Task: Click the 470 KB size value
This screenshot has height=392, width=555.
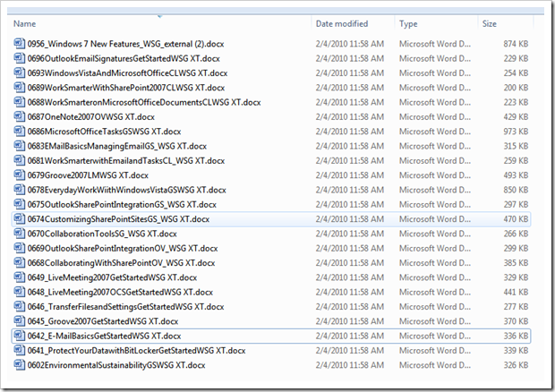Action: 516,219
